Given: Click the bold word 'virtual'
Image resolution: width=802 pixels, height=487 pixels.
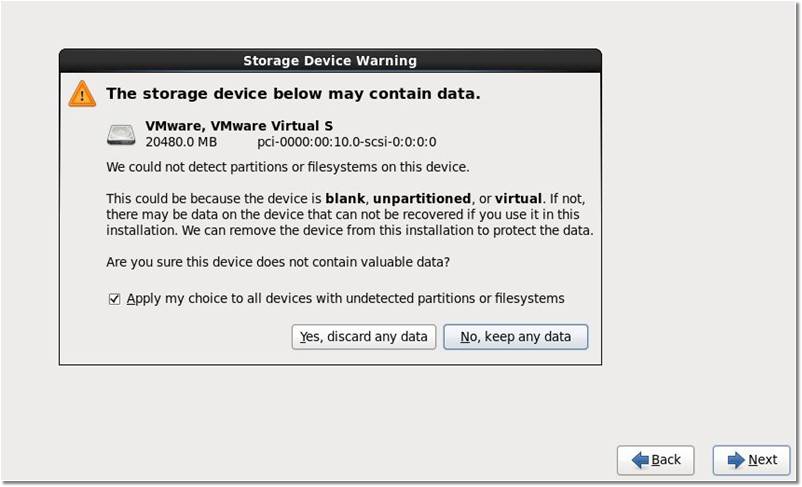Looking at the screenshot, I should click(519, 198).
